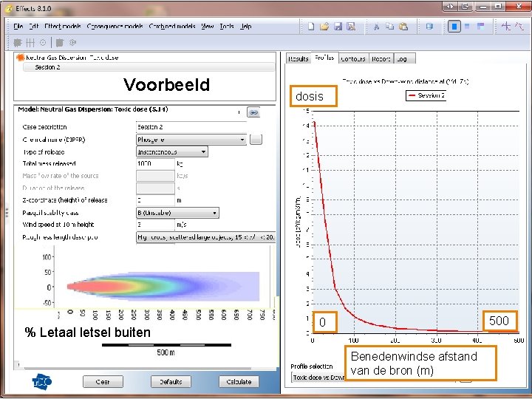Click the Cut scissors icon
The width and height of the screenshot is (532, 399).
(376, 27)
